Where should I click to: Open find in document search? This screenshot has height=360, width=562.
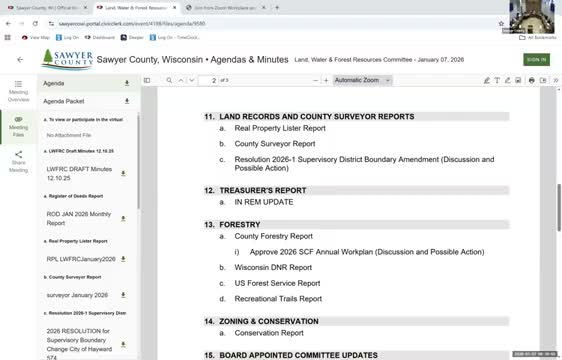click(169, 80)
